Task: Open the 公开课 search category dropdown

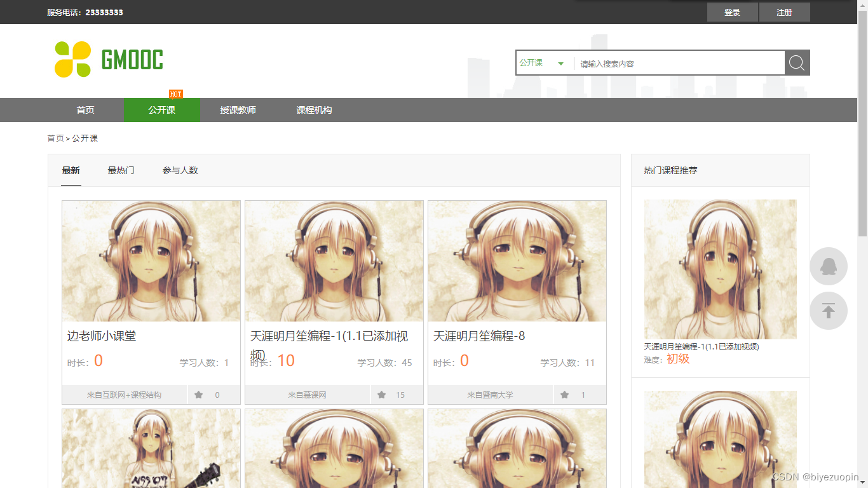Action: [x=541, y=63]
